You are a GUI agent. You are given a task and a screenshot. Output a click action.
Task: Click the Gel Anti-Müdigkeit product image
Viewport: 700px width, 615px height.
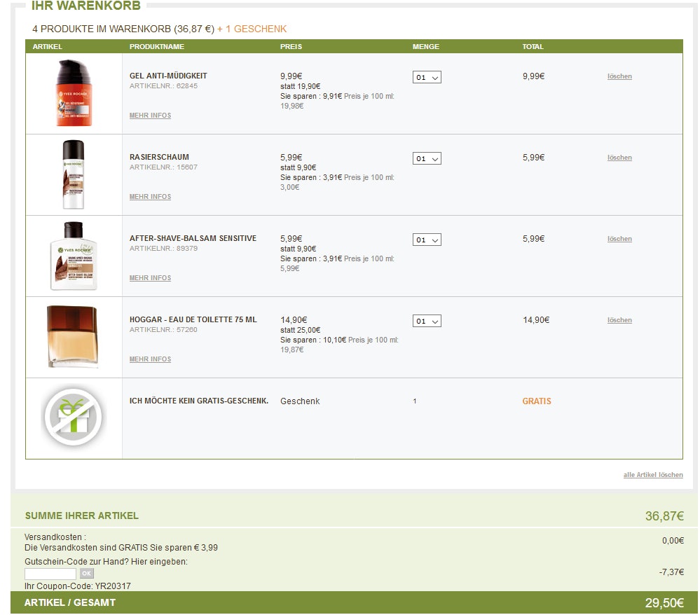tap(74, 93)
